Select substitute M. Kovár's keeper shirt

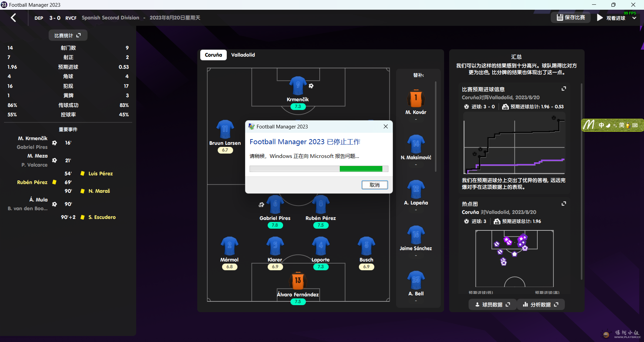[416, 98]
